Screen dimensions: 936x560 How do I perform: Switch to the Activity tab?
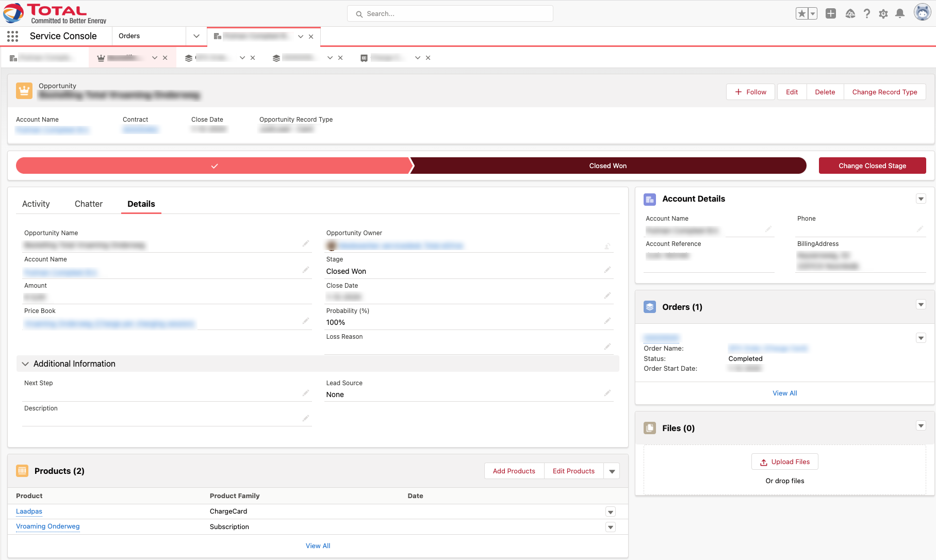(36, 204)
